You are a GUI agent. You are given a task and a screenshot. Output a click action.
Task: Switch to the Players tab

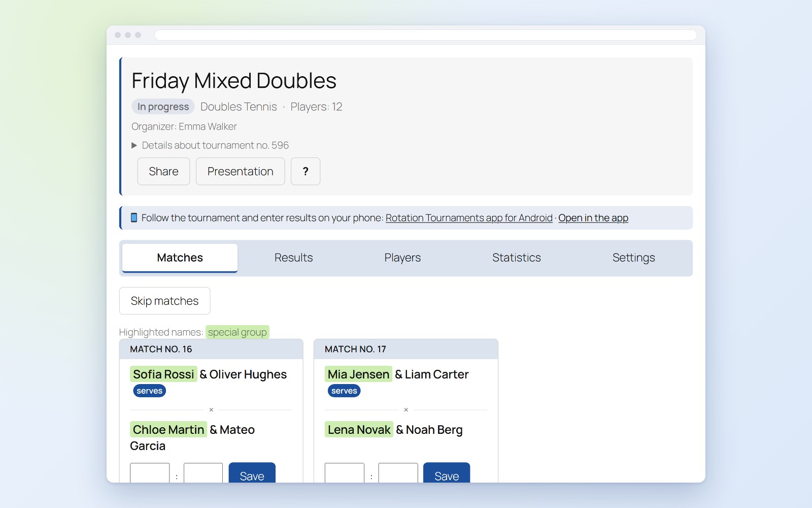point(402,258)
